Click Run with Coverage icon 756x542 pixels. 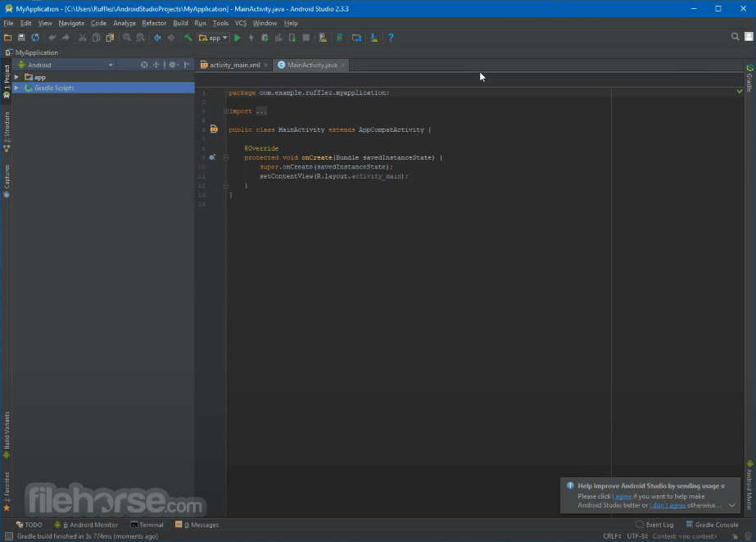coord(278,38)
